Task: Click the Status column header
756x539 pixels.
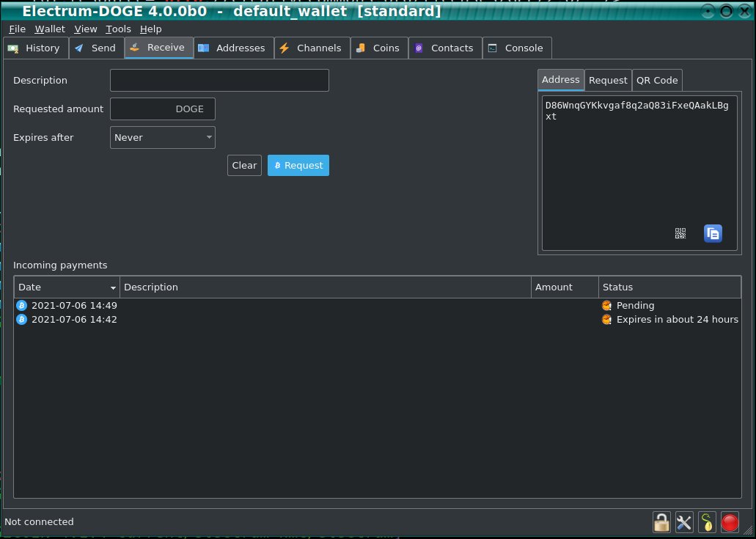Action: [669, 287]
